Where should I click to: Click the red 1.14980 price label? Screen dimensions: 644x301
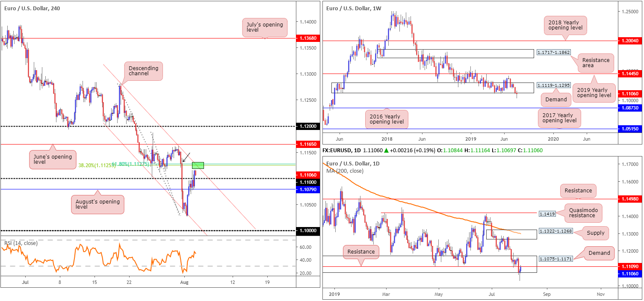tap(630, 199)
